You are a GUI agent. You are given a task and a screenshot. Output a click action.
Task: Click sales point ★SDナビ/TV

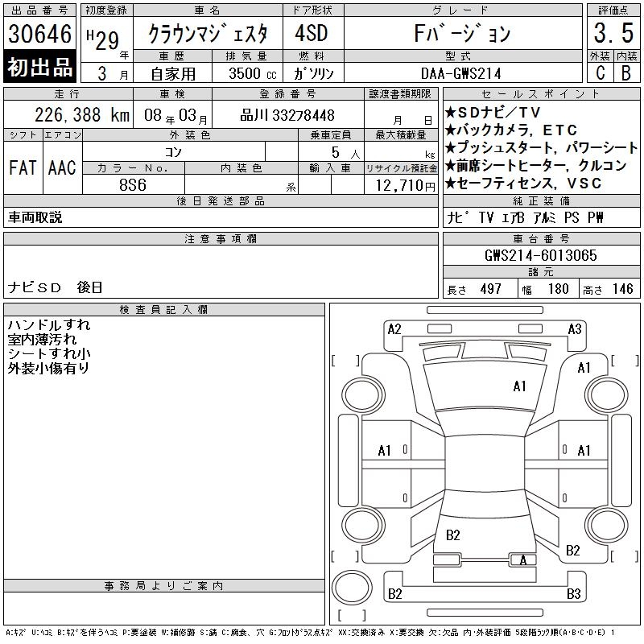tap(493, 112)
